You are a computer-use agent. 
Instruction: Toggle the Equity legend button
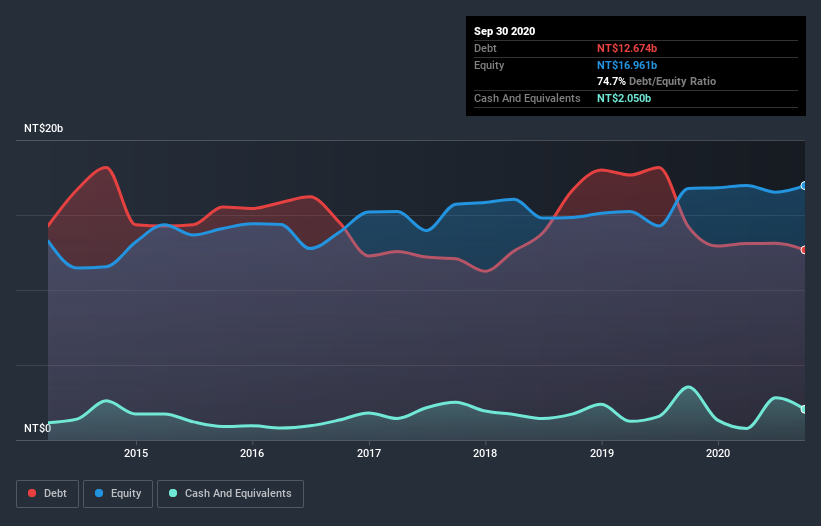pos(118,494)
